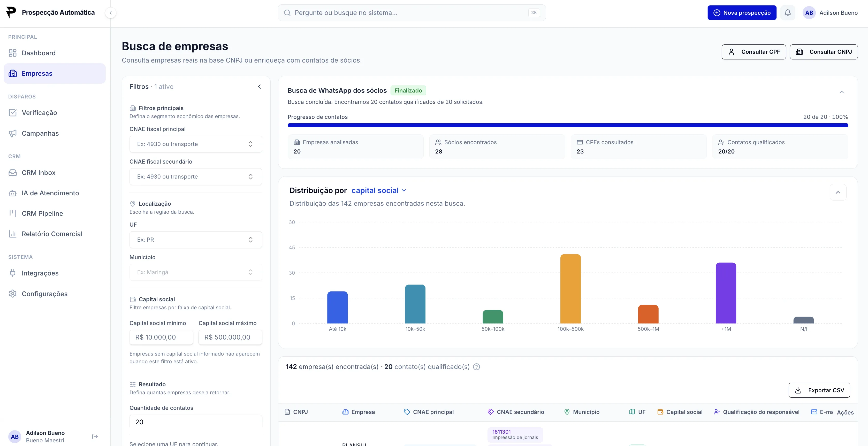This screenshot has width=868, height=446.
Task: Collapse the sidebar with the chevron button
Action: click(111, 13)
